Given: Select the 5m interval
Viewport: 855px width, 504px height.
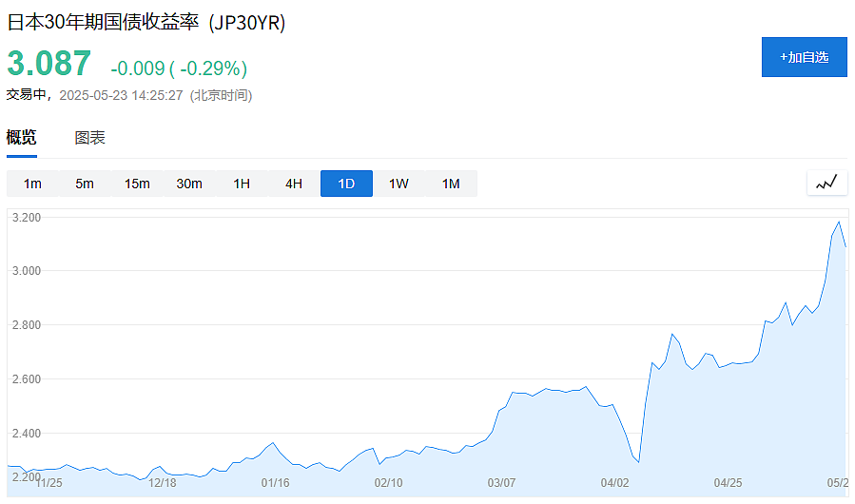Looking at the screenshot, I should (x=85, y=184).
